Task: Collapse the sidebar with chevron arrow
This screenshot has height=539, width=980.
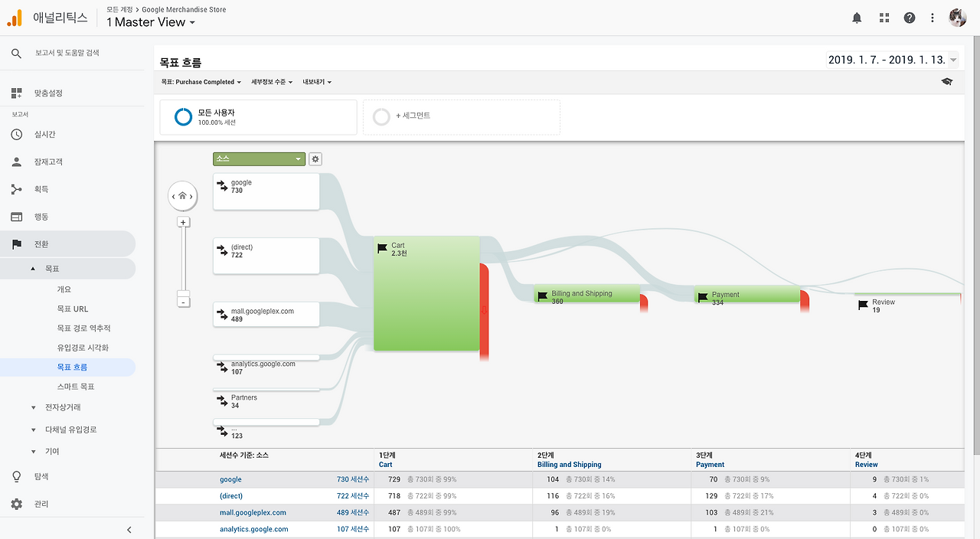Action: [129, 530]
